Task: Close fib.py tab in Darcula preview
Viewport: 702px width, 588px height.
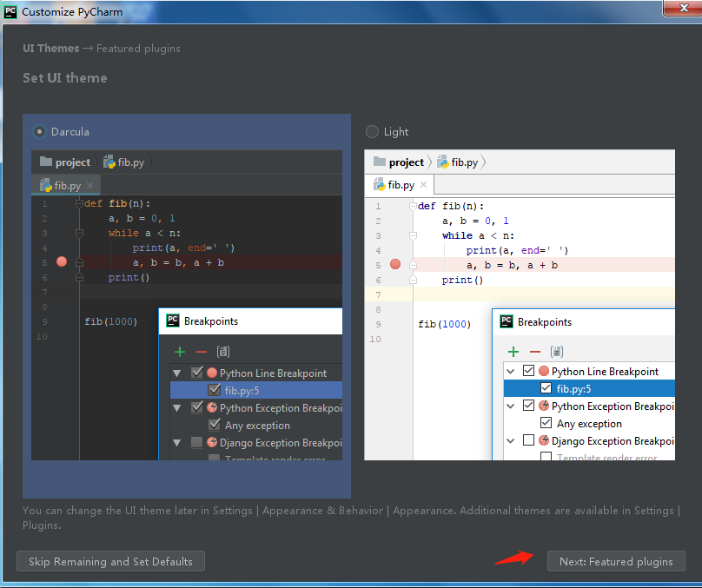Action: pos(89,186)
